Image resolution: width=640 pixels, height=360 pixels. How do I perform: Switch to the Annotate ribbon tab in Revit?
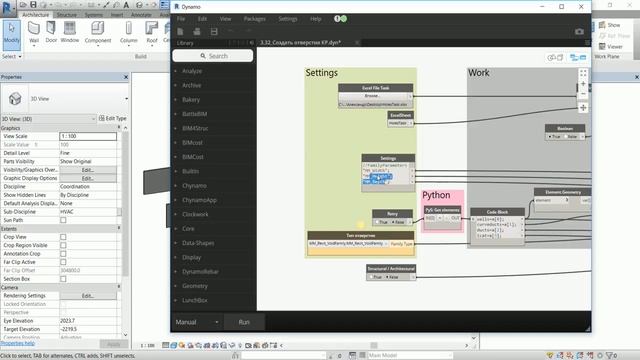tap(141, 15)
